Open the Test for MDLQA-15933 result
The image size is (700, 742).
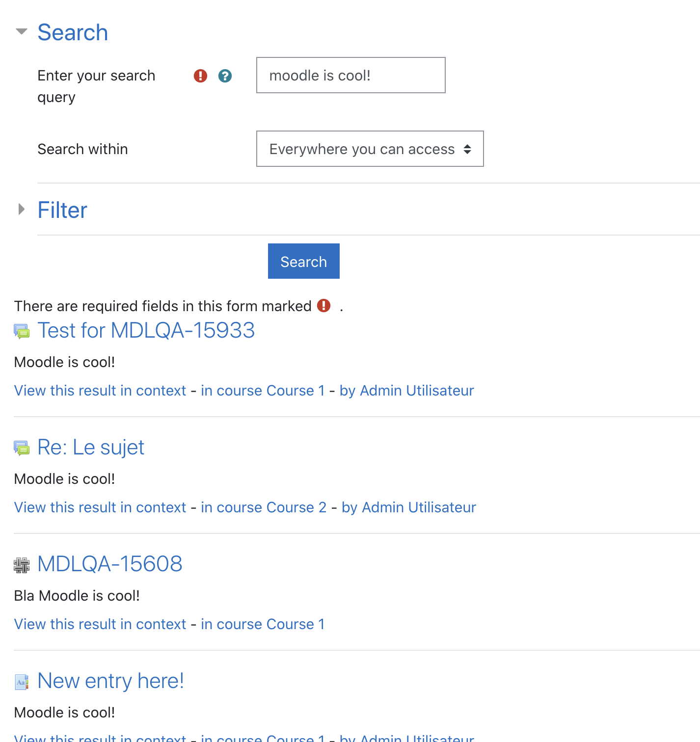146,330
